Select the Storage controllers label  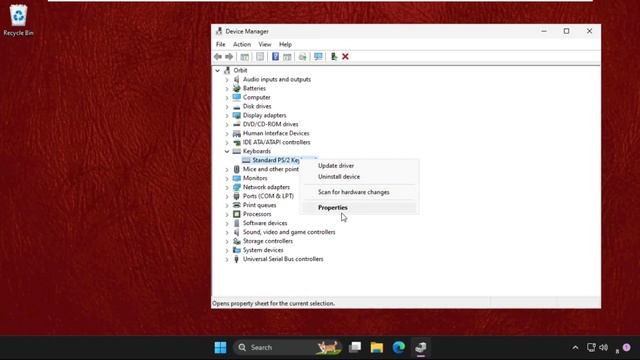[268, 241]
